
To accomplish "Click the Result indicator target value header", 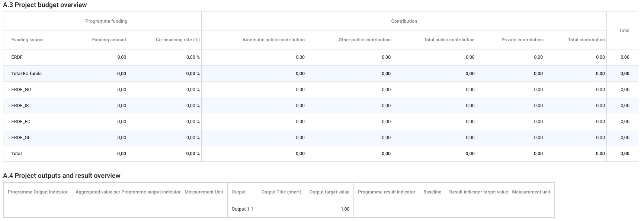I will coord(478,192).
